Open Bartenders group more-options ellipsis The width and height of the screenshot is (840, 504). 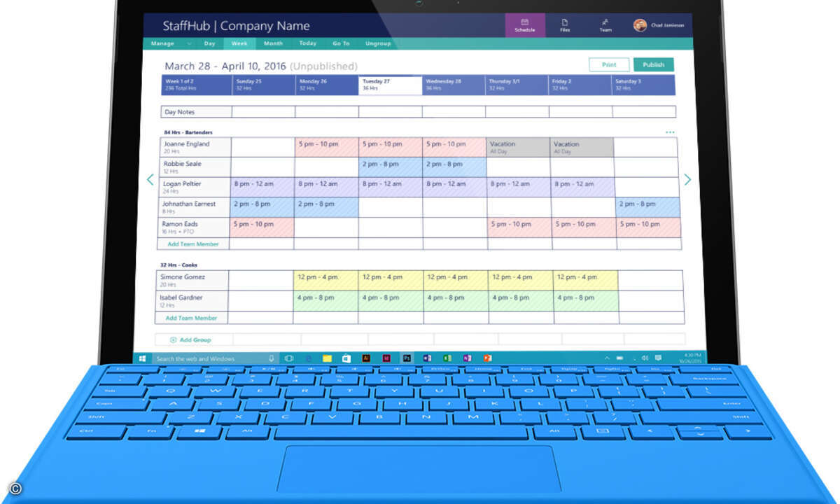[x=670, y=132]
